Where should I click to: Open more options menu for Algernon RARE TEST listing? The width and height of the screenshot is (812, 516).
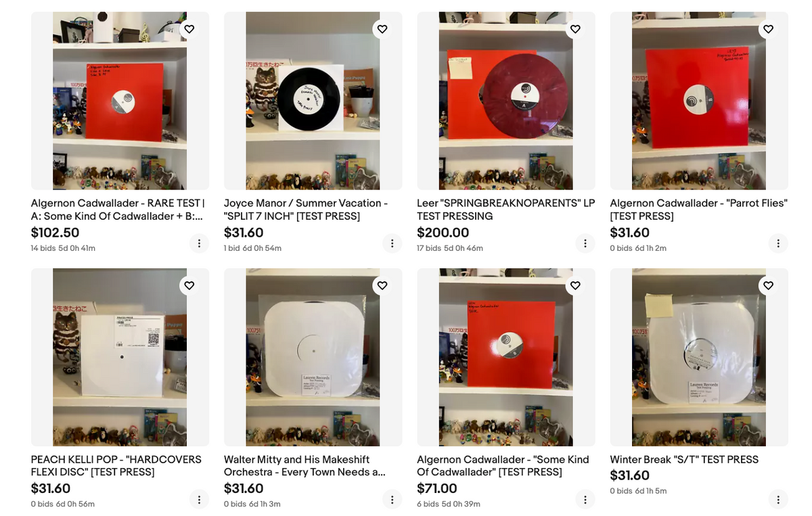pyautogui.click(x=199, y=243)
